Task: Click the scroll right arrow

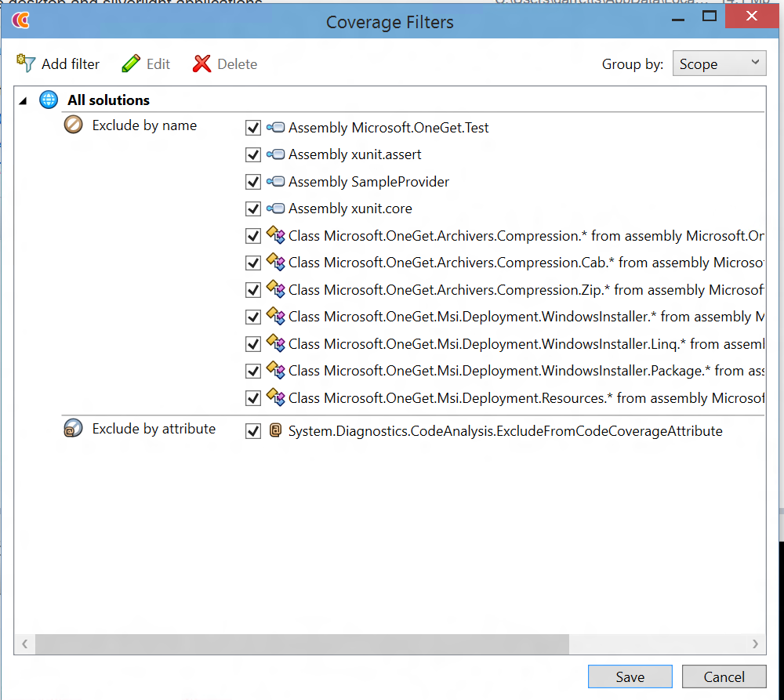Action: click(756, 644)
